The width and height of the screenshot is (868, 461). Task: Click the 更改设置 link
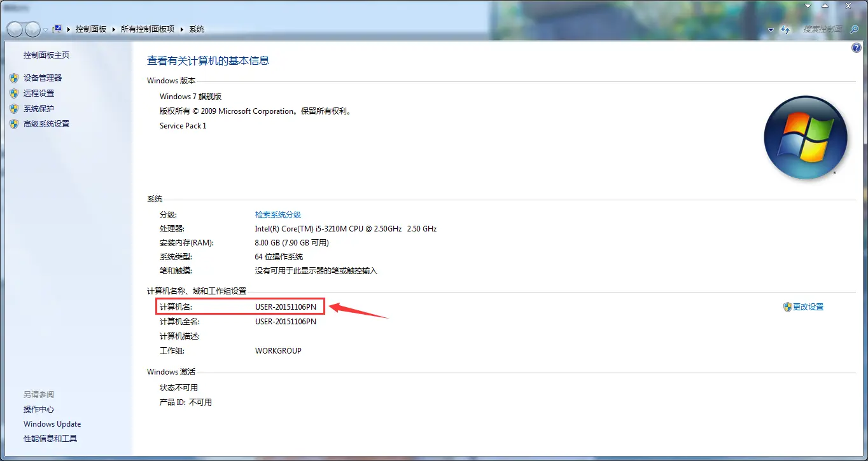pos(808,307)
